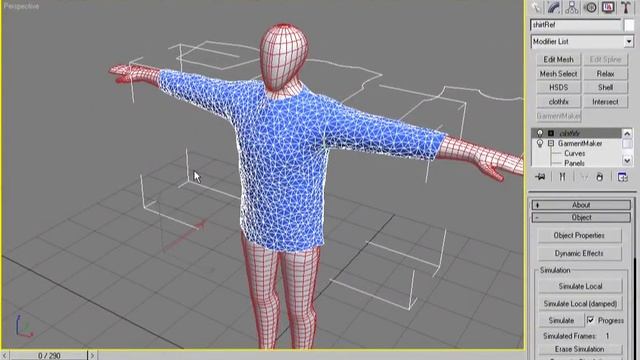
Task: Click the Pin Stack icon
Action: (540, 177)
